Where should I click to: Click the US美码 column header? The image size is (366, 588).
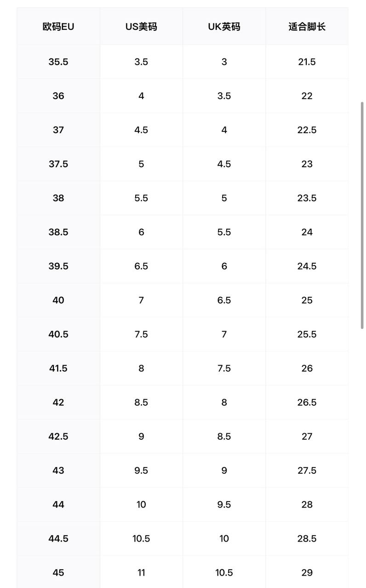141,27
